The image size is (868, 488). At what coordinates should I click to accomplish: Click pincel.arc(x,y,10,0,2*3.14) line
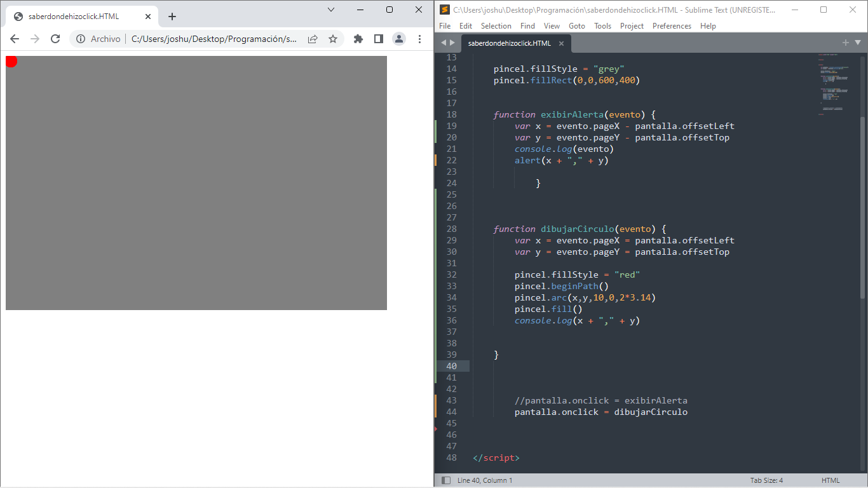point(585,297)
